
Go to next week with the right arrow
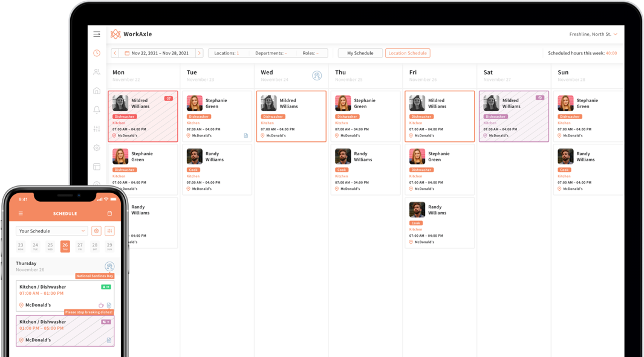point(199,53)
